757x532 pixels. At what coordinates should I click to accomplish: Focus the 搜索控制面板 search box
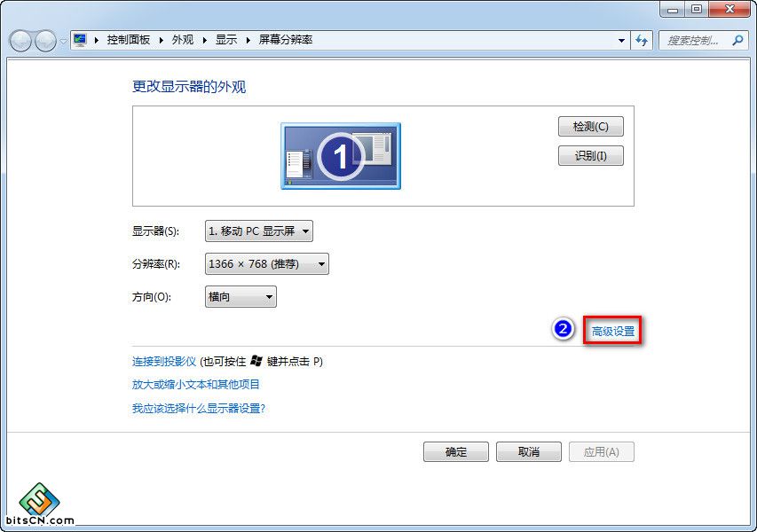click(705, 40)
